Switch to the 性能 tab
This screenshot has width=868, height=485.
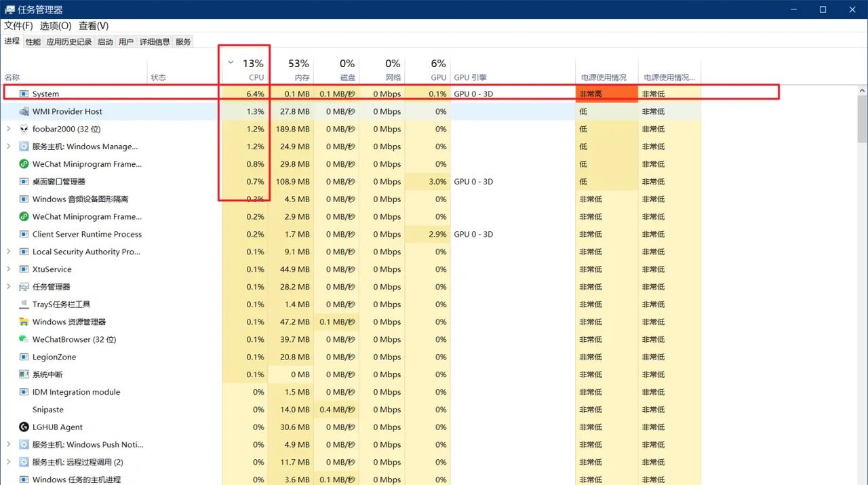coord(33,41)
